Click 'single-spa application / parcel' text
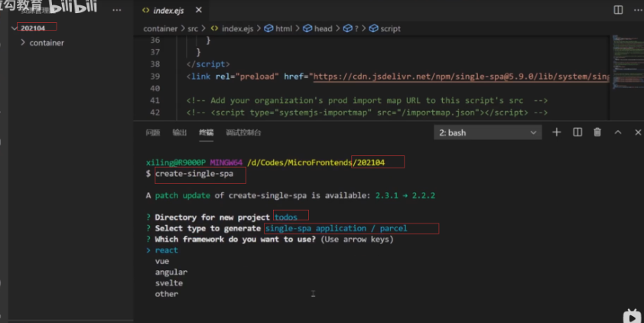Viewport: 644px width, 323px height. [336, 228]
